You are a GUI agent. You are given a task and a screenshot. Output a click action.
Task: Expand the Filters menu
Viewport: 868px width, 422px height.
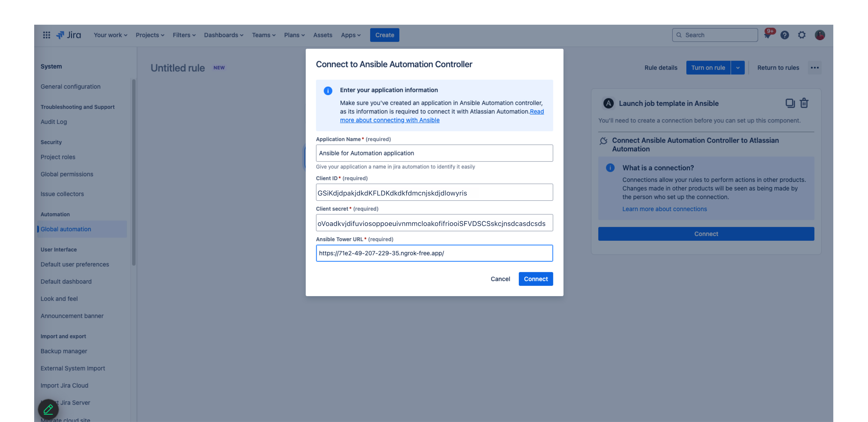click(x=184, y=35)
